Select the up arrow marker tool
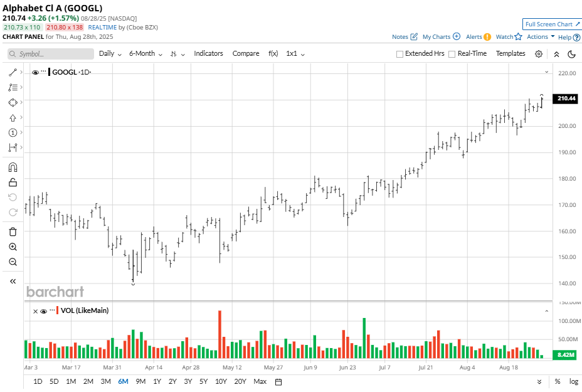 (13, 118)
